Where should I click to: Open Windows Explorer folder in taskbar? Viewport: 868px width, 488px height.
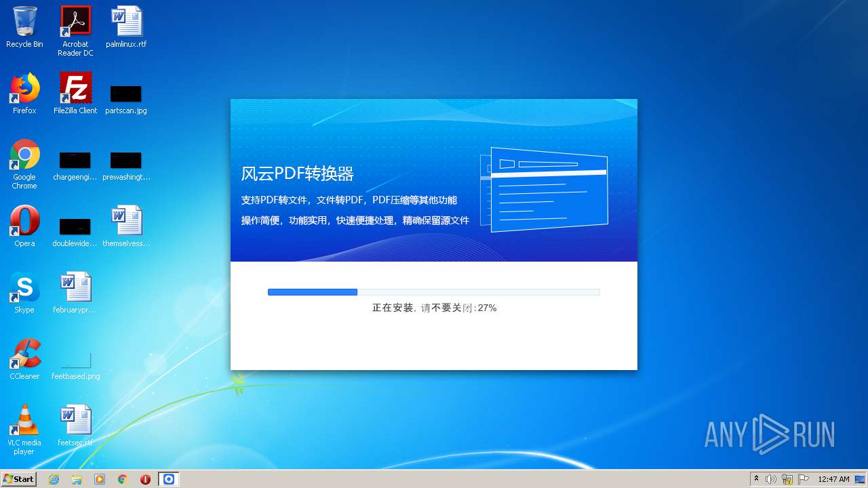pos(77,479)
